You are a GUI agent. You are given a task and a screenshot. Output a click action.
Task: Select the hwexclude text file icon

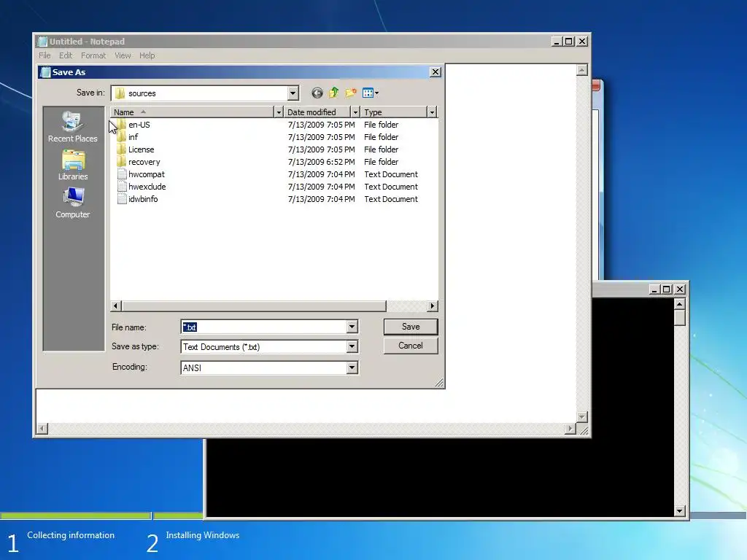click(x=122, y=187)
